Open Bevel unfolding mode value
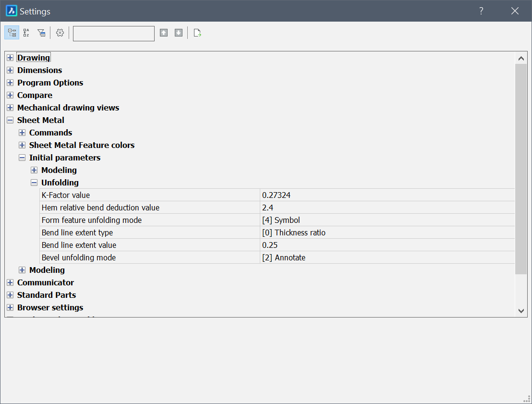The image size is (532, 404). click(387, 257)
